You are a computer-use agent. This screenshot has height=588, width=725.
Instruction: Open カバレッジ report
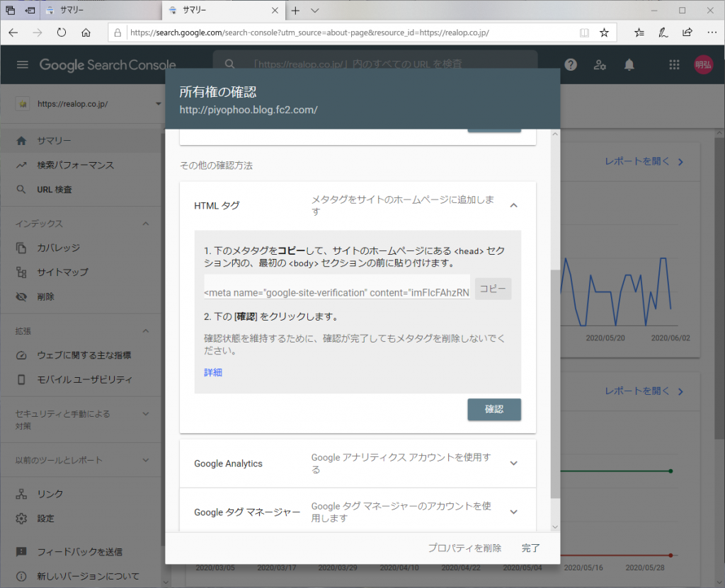point(81,248)
